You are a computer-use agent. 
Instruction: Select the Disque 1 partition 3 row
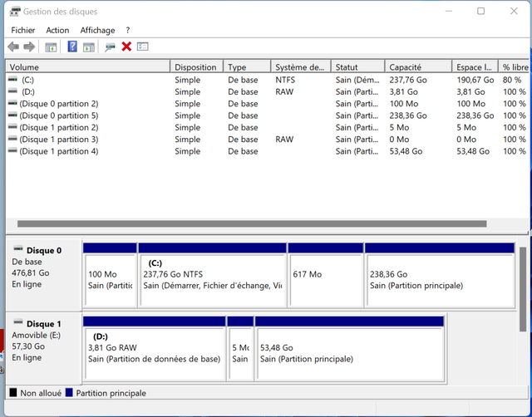[x=268, y=140]
